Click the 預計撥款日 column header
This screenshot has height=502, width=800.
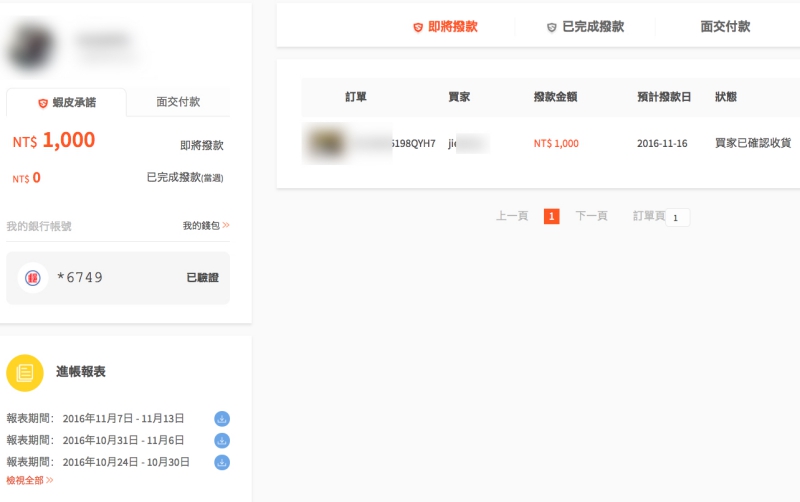[664, 97]
